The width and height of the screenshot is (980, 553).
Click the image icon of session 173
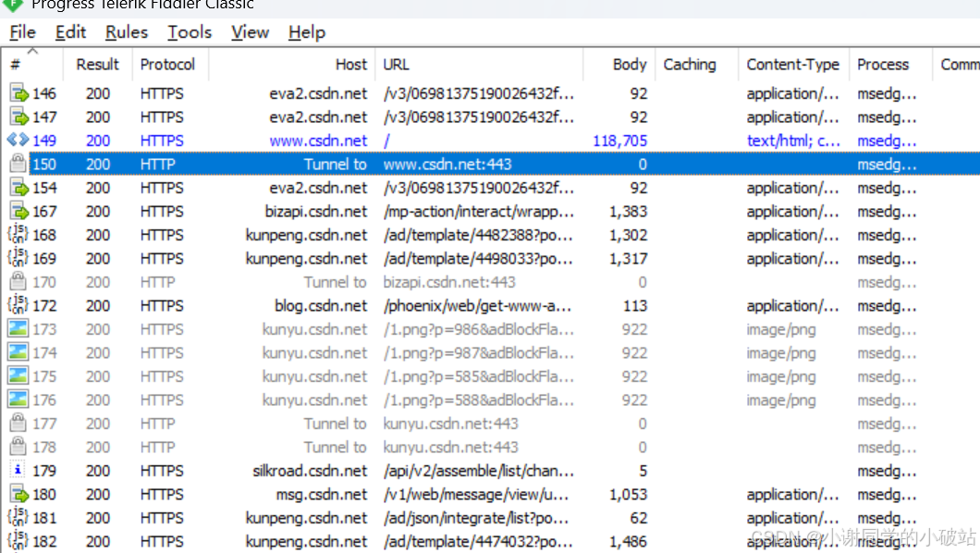point(18,328)
